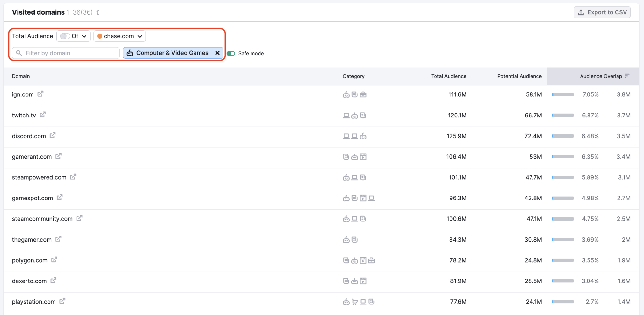This screenshot has width=644, height=315.
Task: Click the 125.9M total audience value
Action: click(456, 136)
